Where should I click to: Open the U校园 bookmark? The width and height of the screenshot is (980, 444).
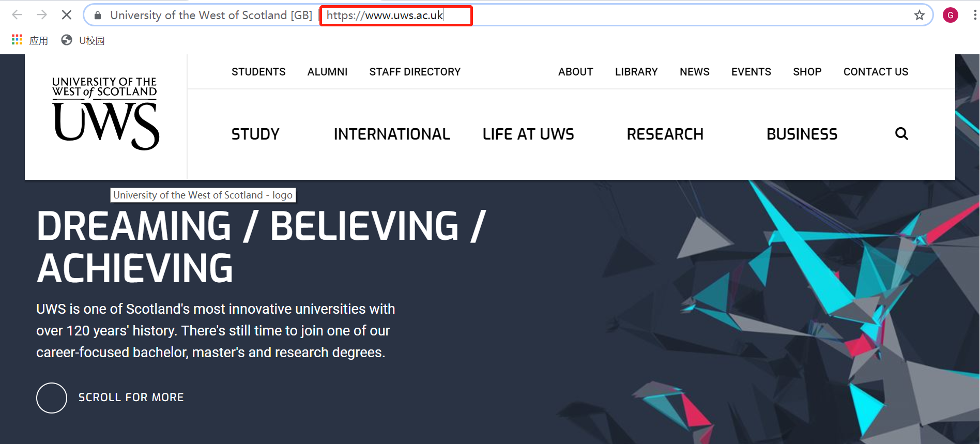[83, 40]
